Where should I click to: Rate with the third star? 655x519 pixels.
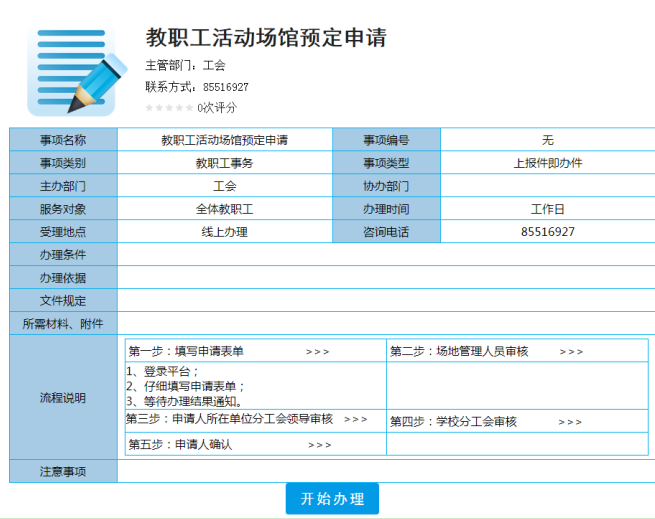point(170,107)
